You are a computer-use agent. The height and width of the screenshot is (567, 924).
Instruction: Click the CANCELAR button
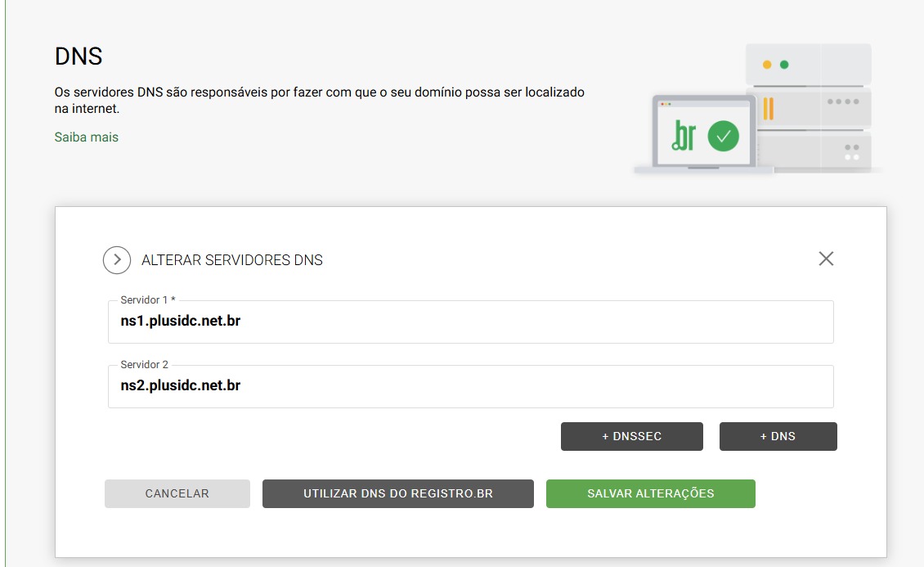pos(177,493)
